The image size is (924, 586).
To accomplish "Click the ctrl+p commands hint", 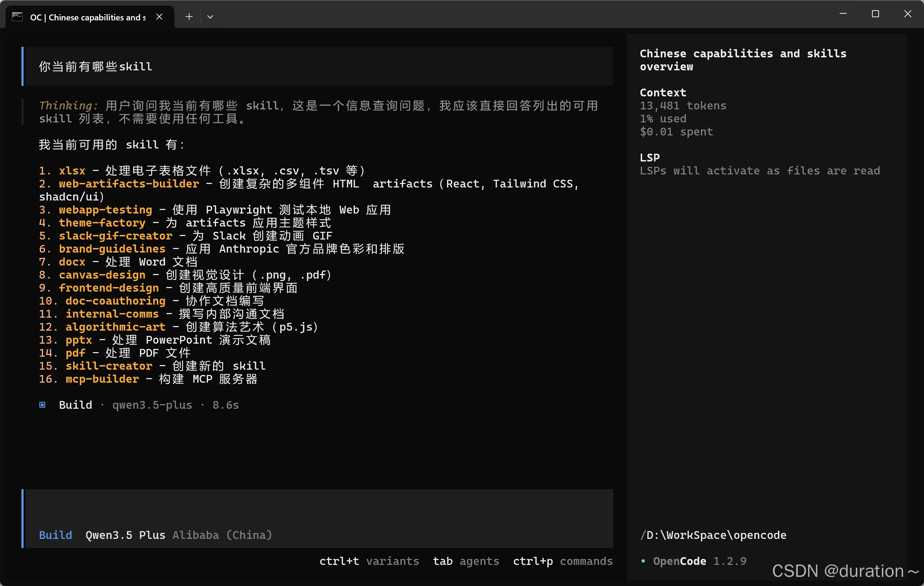I will pyautogui.click(x=563, y=561).
